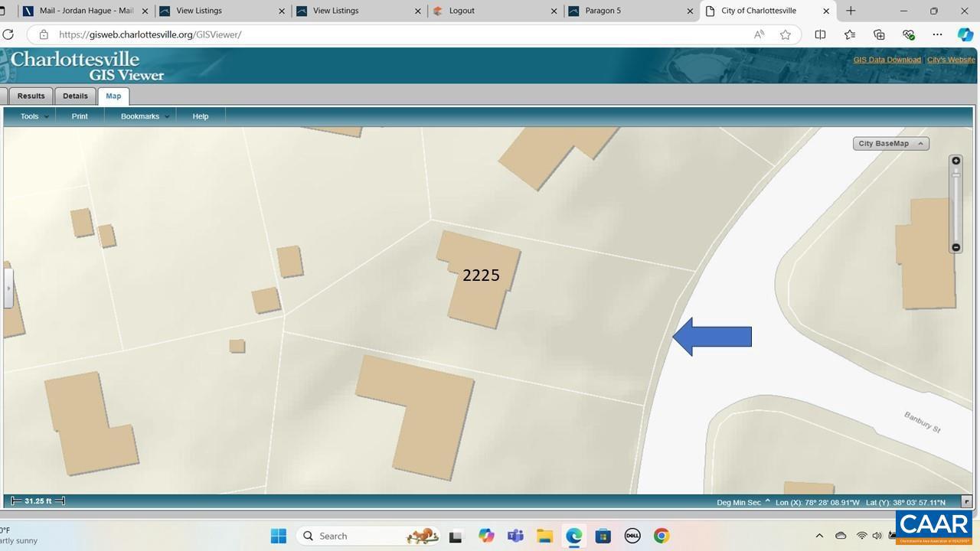Zoom out with the map minus button
This screenshot has height=551, width=980.
point(955,247)
